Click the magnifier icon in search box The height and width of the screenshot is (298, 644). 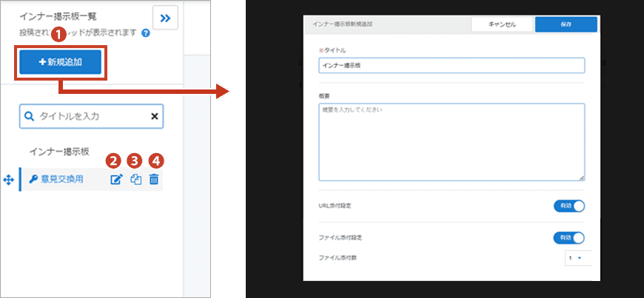(x=30, y=116)
